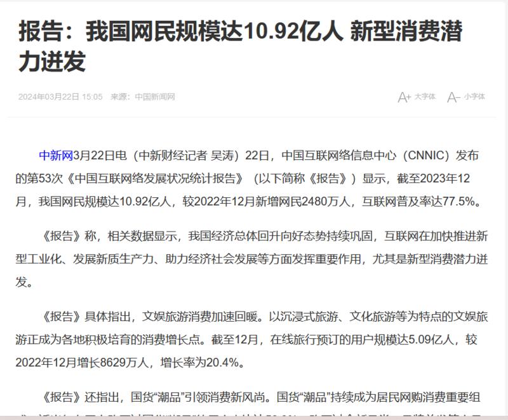
Task: Click the 来源 label above the article
Action: [119, 97]
